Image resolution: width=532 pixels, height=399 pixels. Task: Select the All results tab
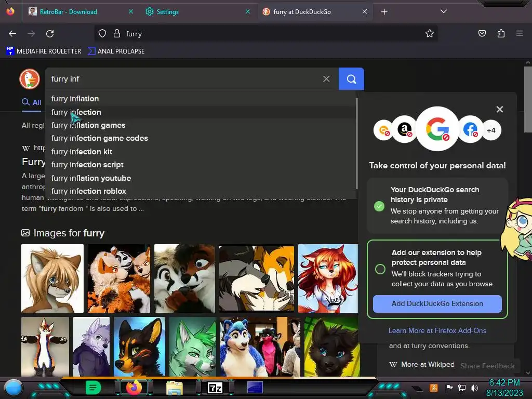32,102
